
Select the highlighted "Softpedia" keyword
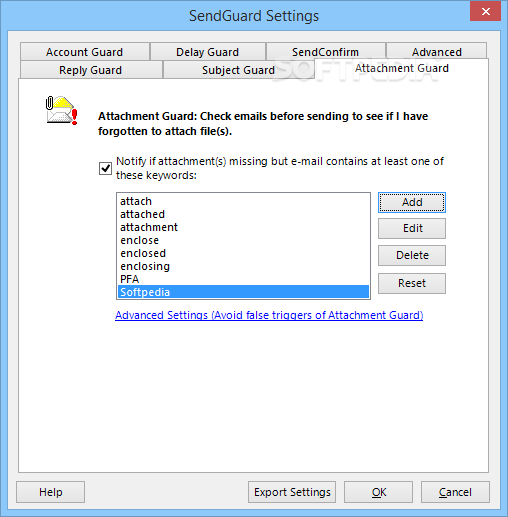click(x=243, y=292)
